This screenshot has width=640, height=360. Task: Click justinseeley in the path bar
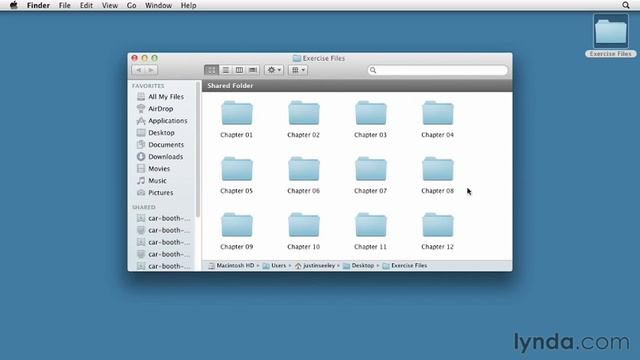[315, 266]
